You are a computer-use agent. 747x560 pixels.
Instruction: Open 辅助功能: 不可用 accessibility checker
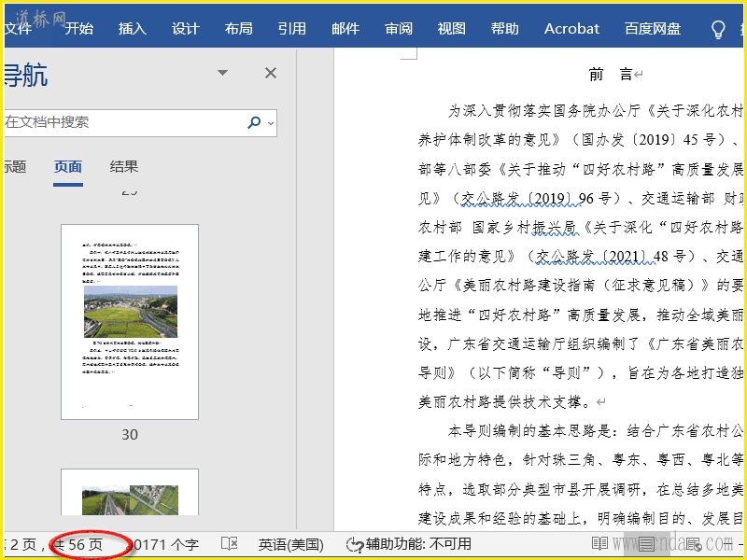[409, 544]
